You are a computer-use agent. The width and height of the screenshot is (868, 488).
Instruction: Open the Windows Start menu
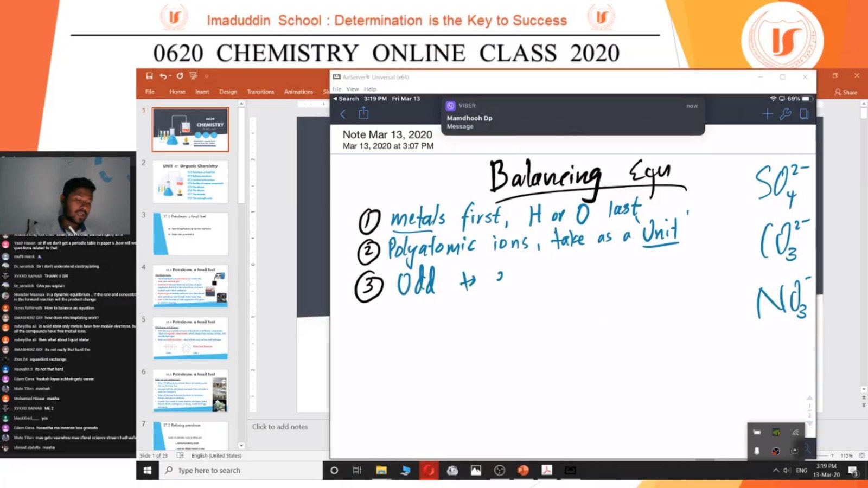tap(148, 470)
